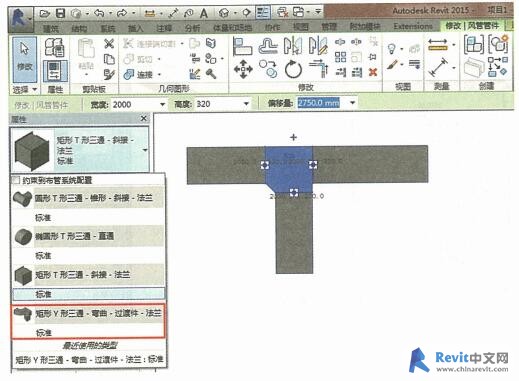519x381 pixels.
Task: Select the Array tool grid icon
Action: (x=340, y=57)
